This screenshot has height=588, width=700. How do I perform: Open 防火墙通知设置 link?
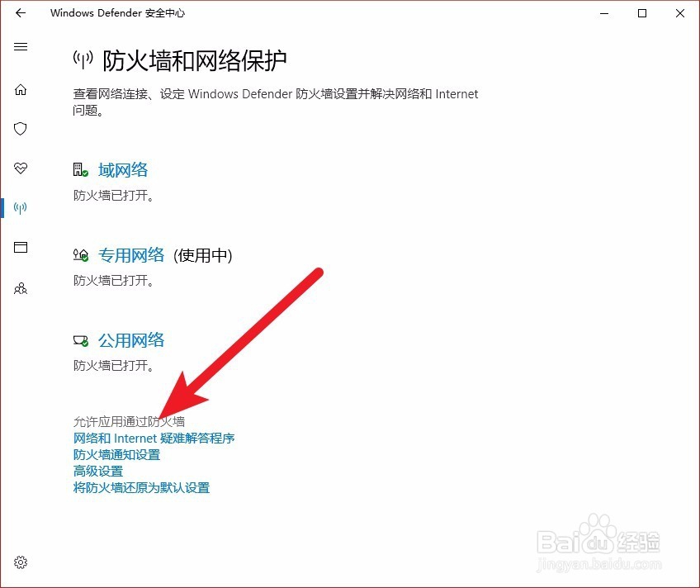click(x=116, y=454)
